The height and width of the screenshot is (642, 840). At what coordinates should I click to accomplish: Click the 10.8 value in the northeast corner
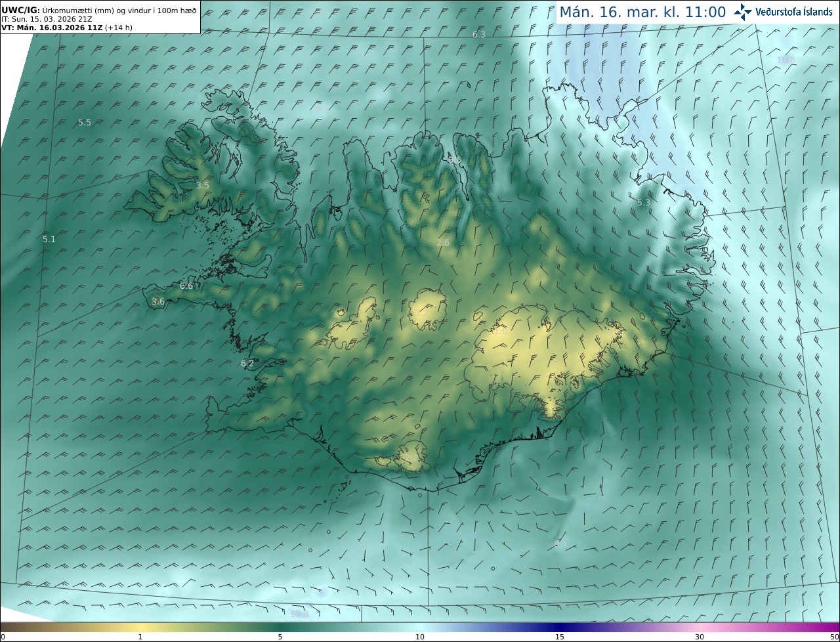786,60
